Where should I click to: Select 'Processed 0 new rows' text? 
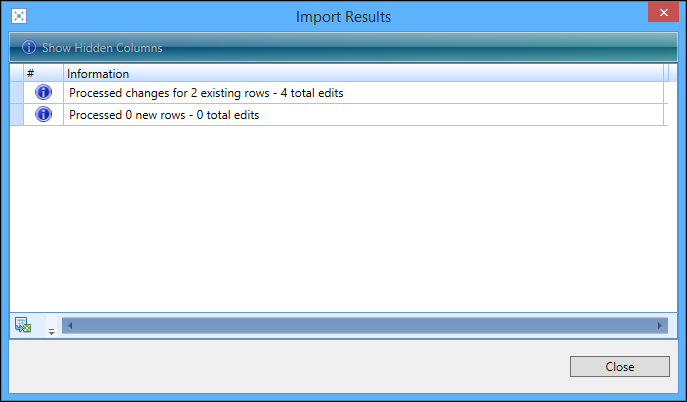[x=127, y=115]
